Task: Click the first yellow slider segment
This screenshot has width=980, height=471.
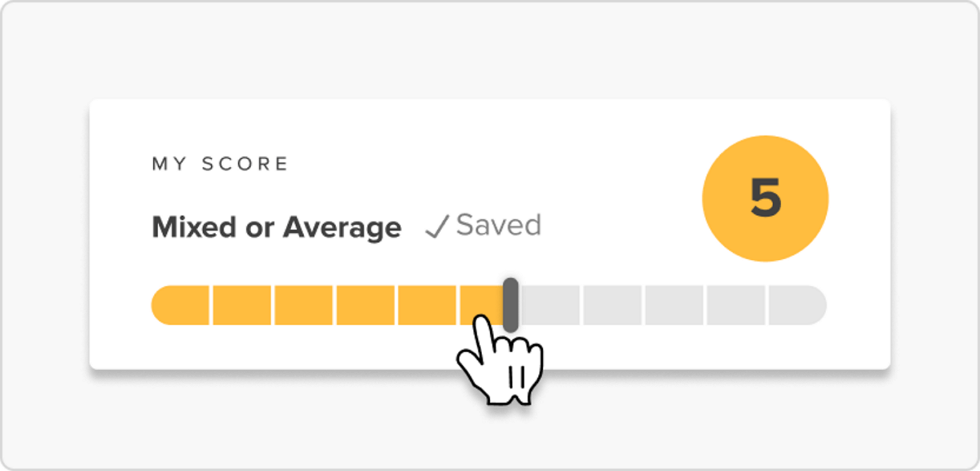Action: click(180, 306)
